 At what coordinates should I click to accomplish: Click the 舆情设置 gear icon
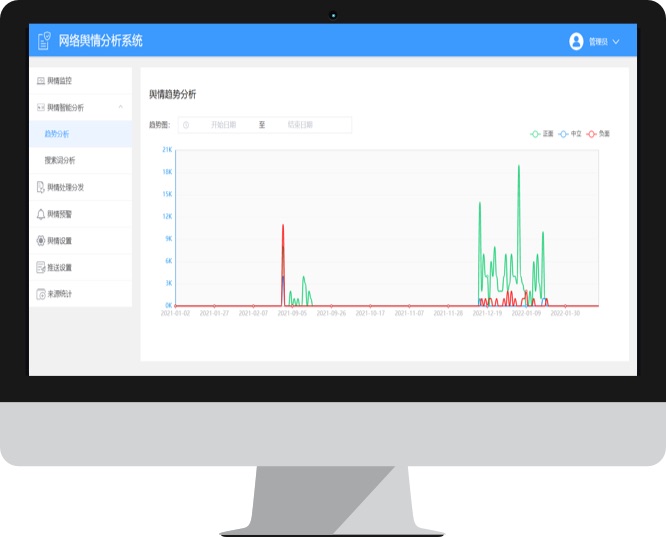40,241
